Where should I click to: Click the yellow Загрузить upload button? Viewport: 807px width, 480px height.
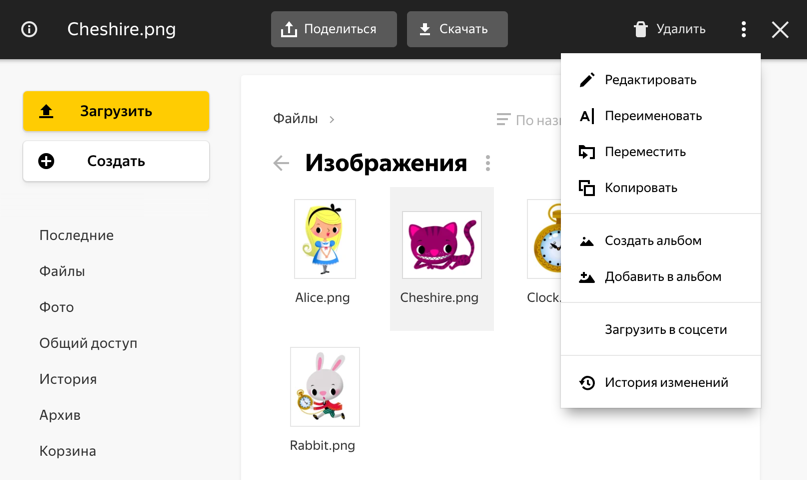pyautogui.click(x=116, y=111)
